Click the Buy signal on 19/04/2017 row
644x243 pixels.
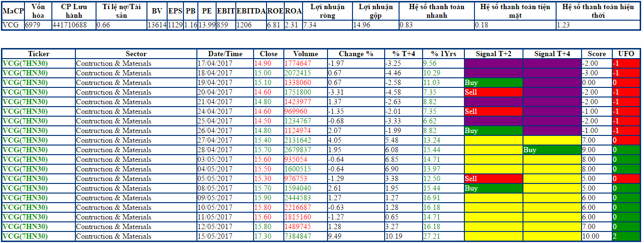pos(493,83)
